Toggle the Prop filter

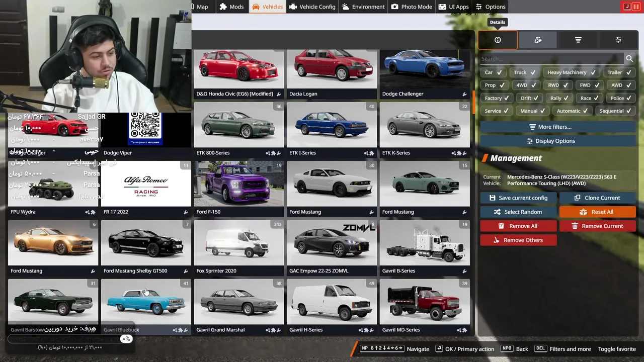click(x=495, y=85)
